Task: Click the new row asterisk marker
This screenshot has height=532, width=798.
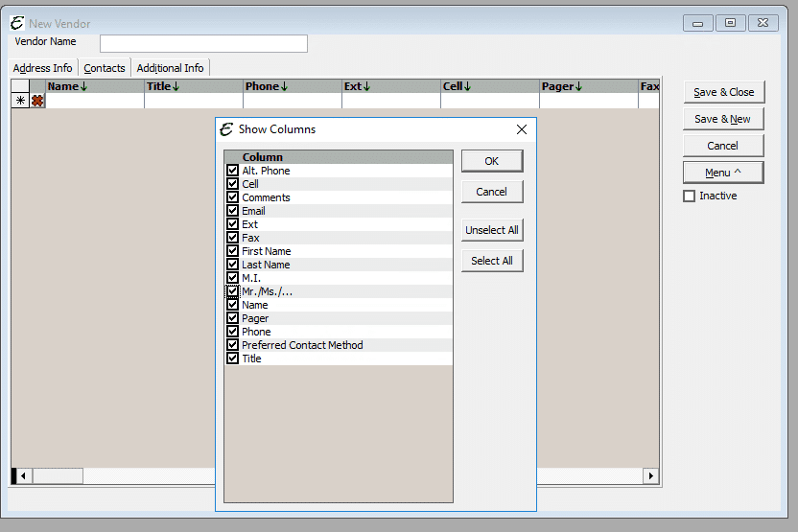Action: [x=20, y=101]
